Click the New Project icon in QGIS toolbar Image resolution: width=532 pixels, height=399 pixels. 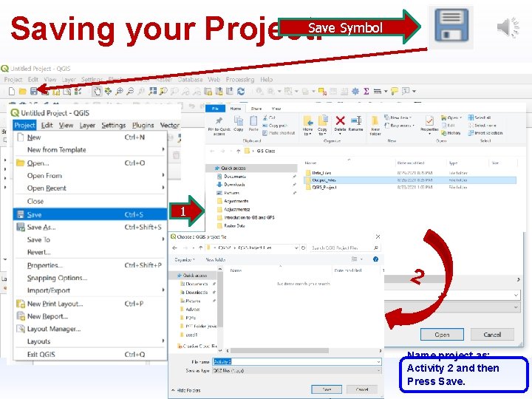12,91
